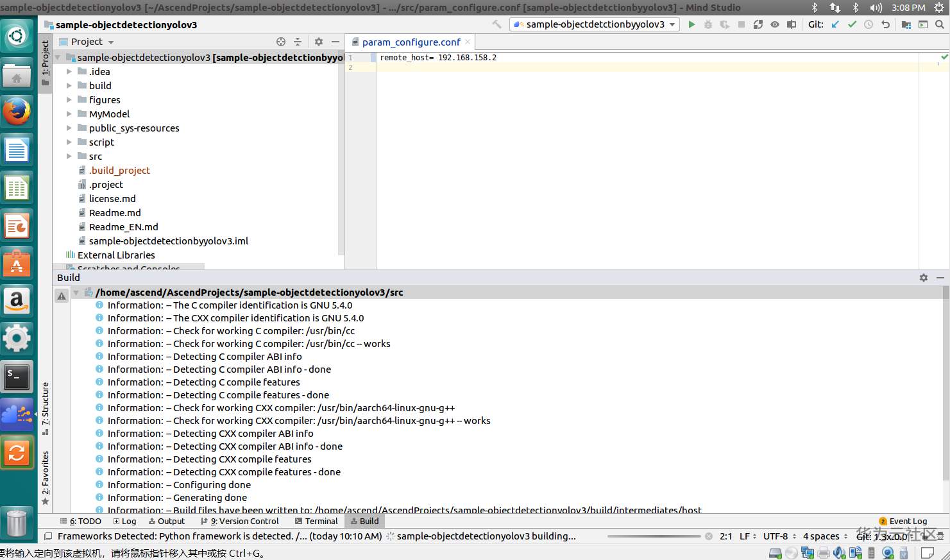Click the build progress bar

654,536
